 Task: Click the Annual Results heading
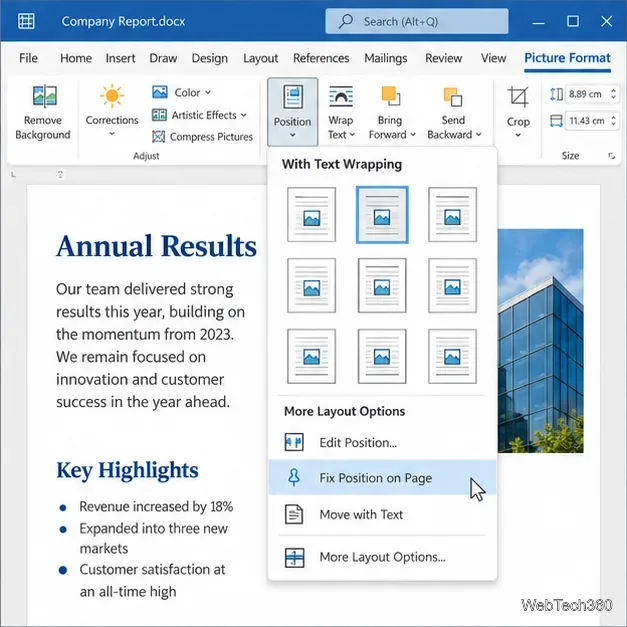(x=156, y=246)
